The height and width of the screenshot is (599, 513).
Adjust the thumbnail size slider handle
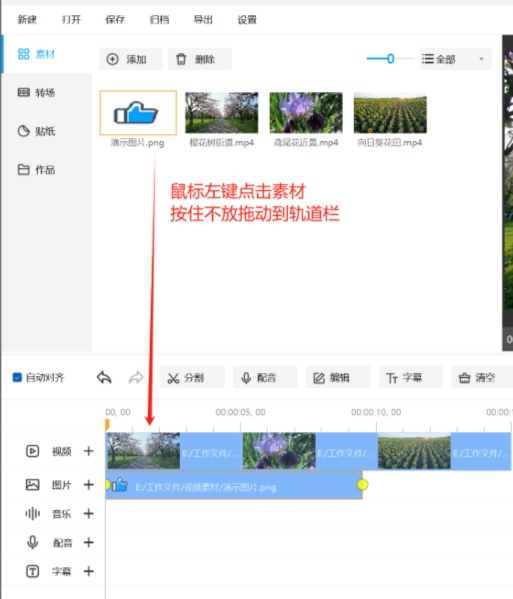(x=390, y=59)
